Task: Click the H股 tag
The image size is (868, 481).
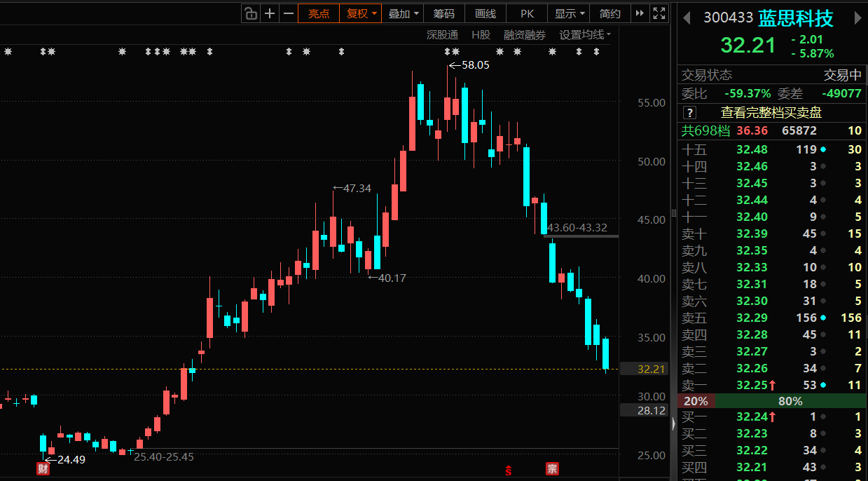Action: pyautogui.click(x=481, y=34)
